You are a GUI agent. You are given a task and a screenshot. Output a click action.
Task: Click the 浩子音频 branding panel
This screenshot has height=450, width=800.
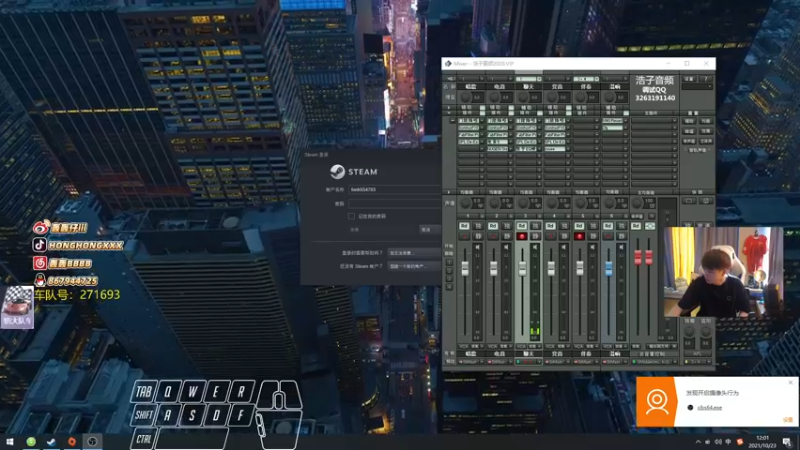[655, 88]
